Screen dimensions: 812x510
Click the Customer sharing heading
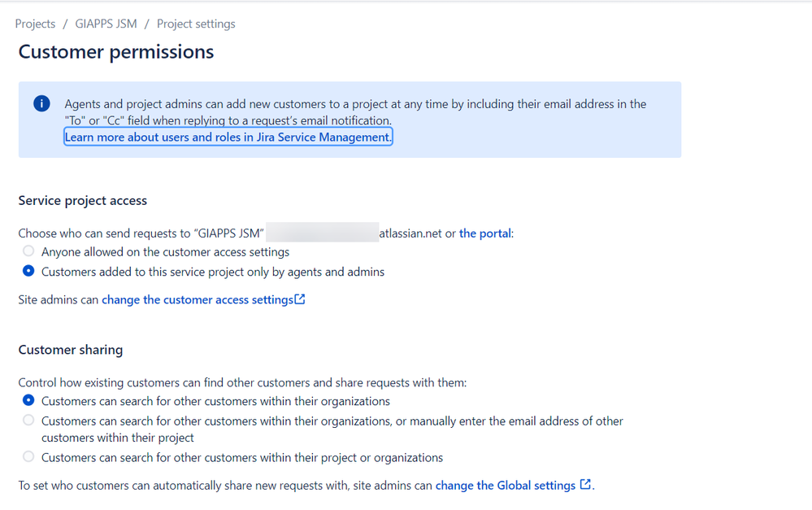(x=71, y=350)
